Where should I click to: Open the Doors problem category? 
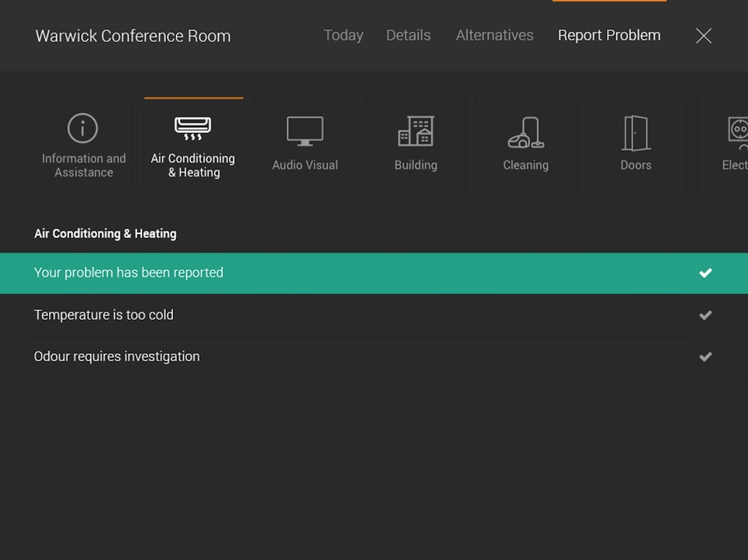pyautogui.click(x=636, y=146)
